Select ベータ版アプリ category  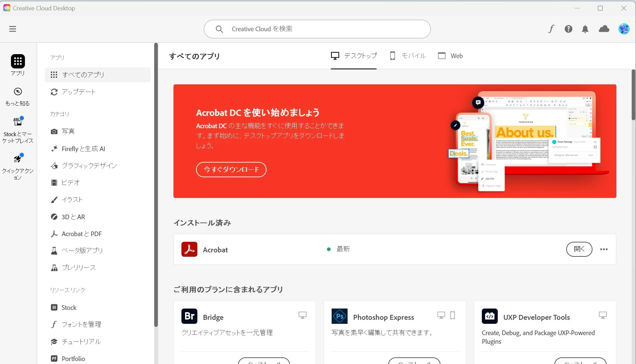pos(98,250)
